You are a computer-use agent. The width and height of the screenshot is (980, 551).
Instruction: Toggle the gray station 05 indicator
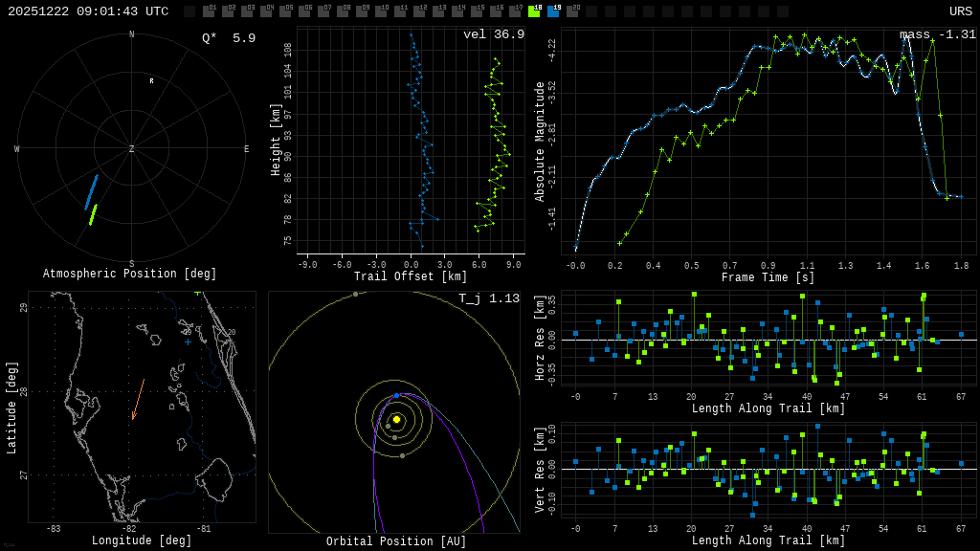[x=285, y=11]
